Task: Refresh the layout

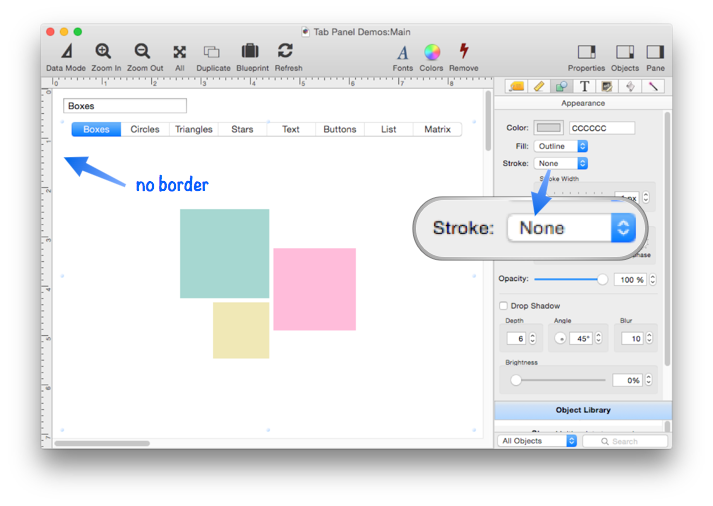Action: point(286,51)
